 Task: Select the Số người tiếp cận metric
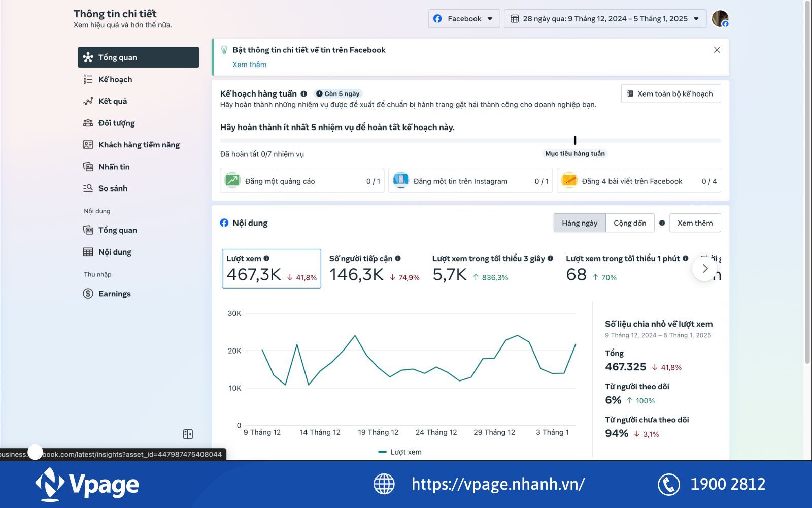[x=375, y=269]
